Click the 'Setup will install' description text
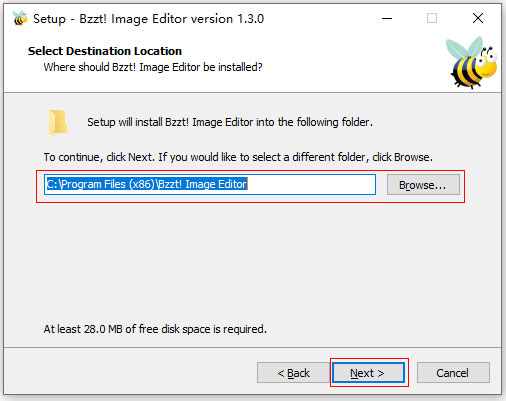The width and height of the screenshot is (506, 401). click(x=230, y=122)
